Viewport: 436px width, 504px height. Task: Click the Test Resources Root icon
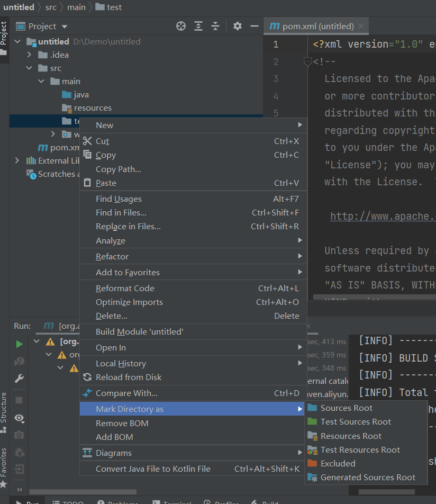pyautogui.click(x=312, y=450)
